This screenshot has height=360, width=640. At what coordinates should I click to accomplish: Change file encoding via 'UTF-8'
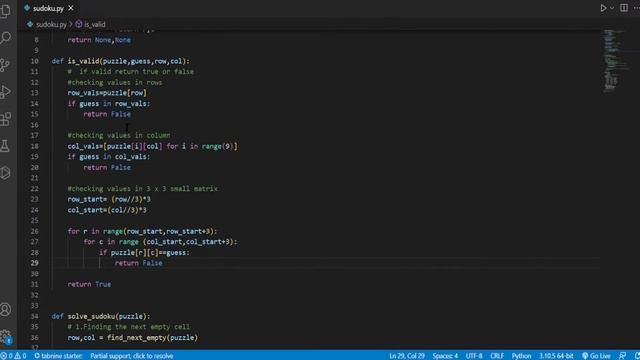(x=474, y=356)
